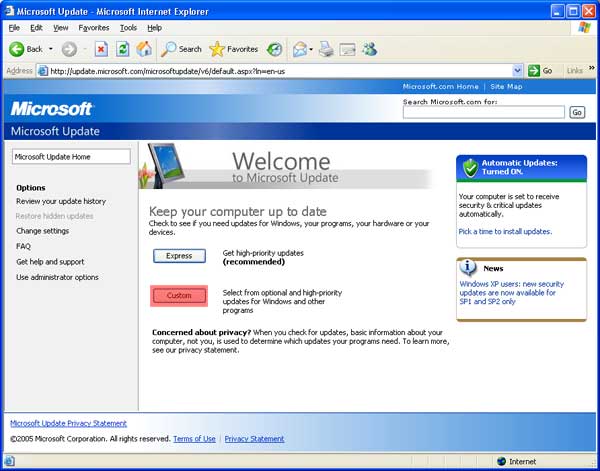Click the Options heading in sidebar
The width and height of the screenshot is (600, 471).
point(31,188)
